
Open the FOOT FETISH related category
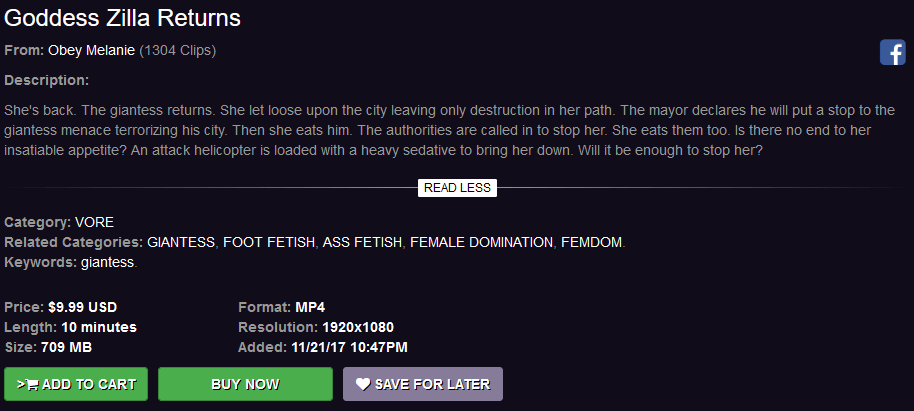(268, 242)
